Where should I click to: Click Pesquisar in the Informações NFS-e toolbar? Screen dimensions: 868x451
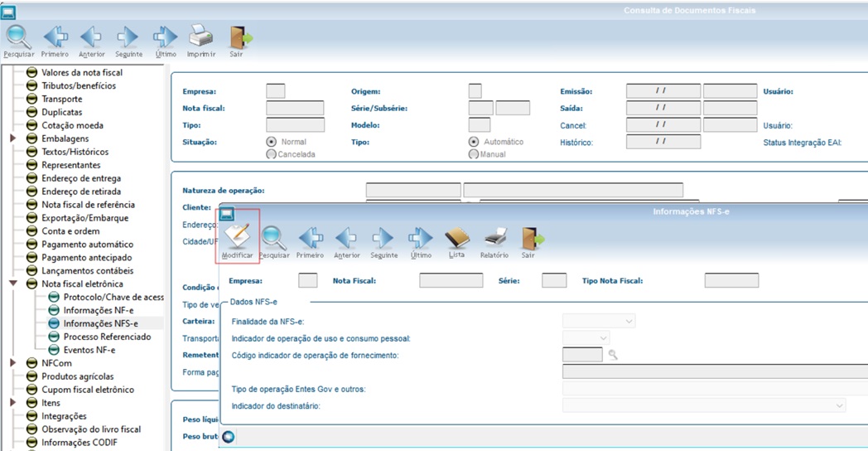[x=274, y=241]
